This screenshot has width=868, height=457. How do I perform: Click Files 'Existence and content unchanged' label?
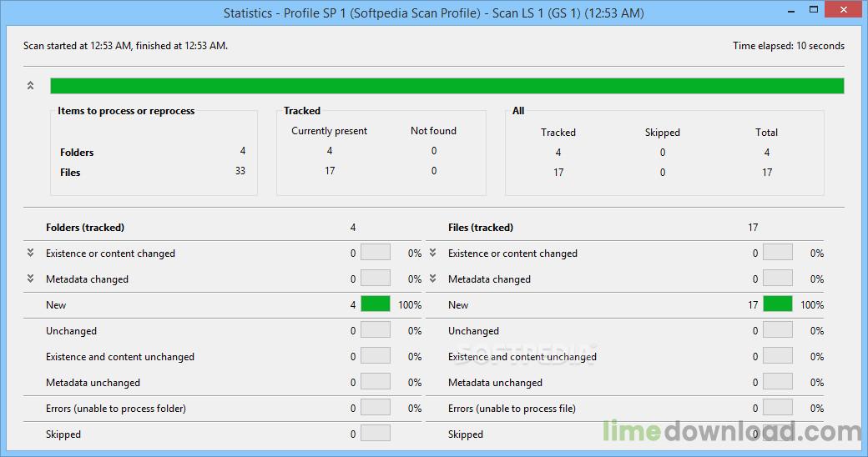[522, 357]
